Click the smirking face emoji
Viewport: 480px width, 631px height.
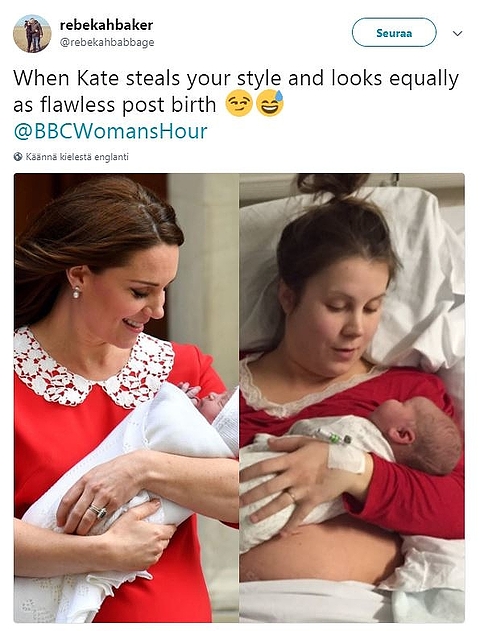click(239, 103)
